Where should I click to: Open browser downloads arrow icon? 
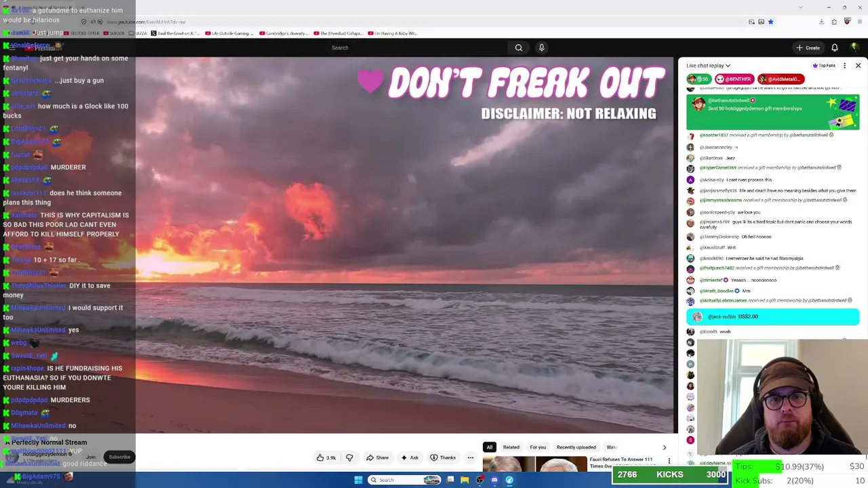point(821,22)
